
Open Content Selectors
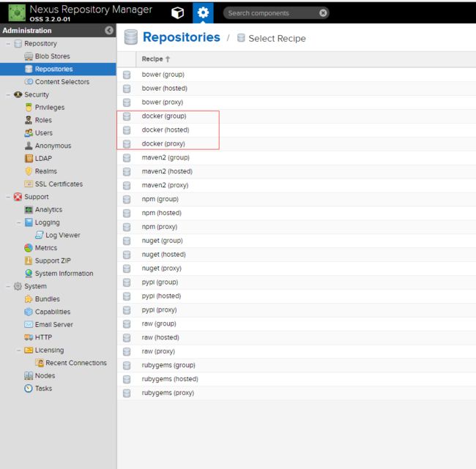click(62, 82)
